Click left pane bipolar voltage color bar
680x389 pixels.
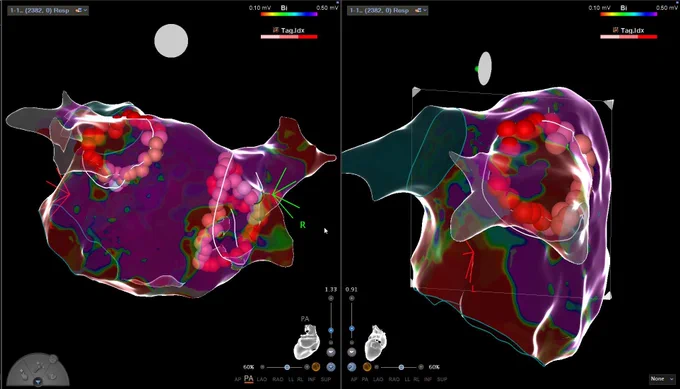point(289,14)
